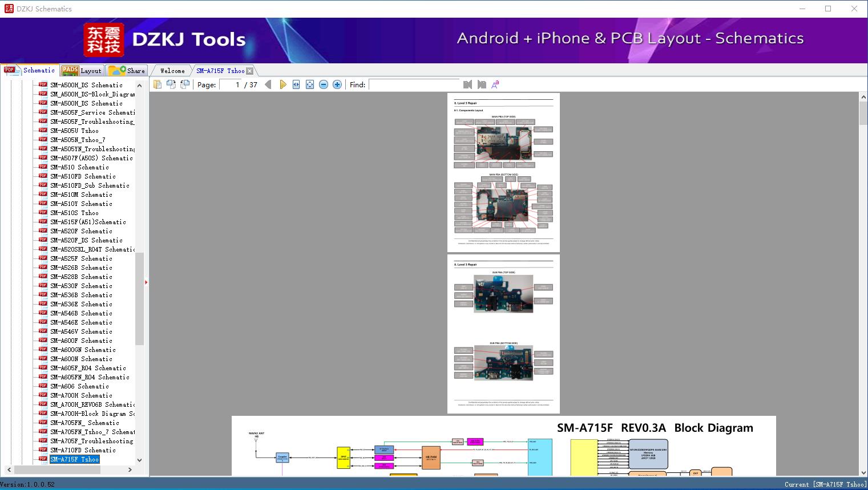Click the fit width icon
Screen dimensions: 868x490
click(x=296, y=84)
